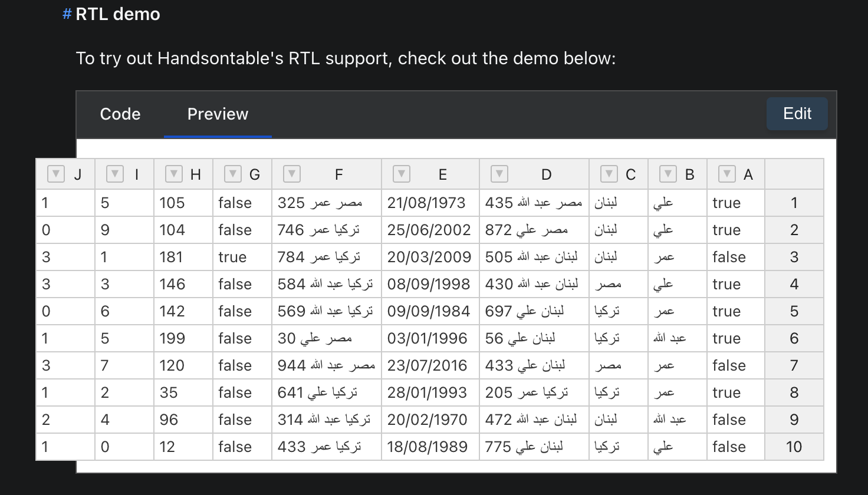Click the dropdown menu icon on column H

point(173,174)
